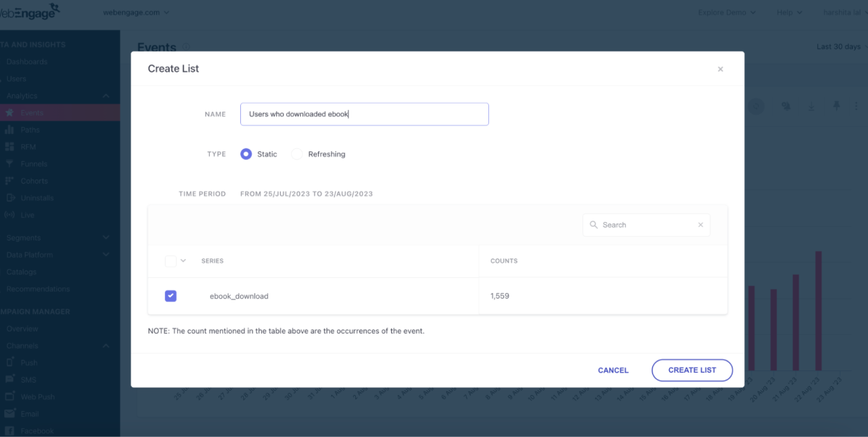The height and width of the screenshot is (437, 868).
Task: Open the select-all dropdown arrow beside SERIES
Action: tap(183, 260)
